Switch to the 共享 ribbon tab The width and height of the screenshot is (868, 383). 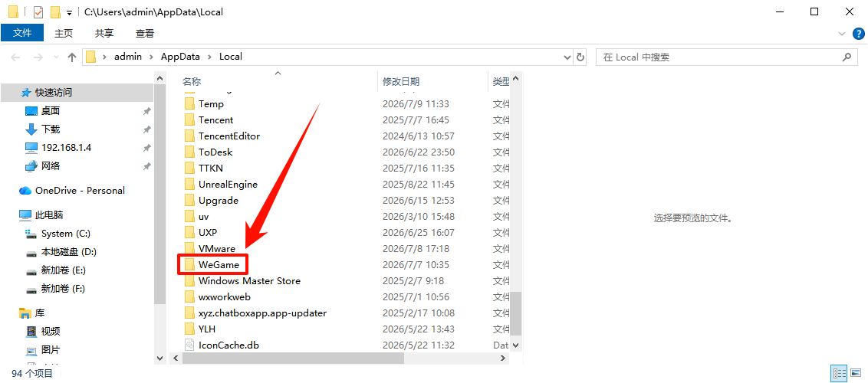104,33
